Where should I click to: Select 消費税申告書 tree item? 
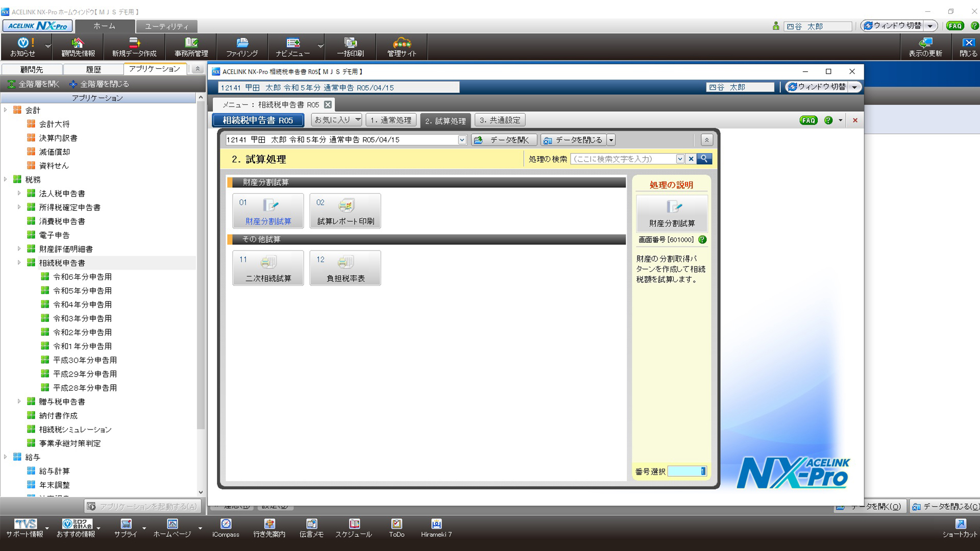coord(62,221)
